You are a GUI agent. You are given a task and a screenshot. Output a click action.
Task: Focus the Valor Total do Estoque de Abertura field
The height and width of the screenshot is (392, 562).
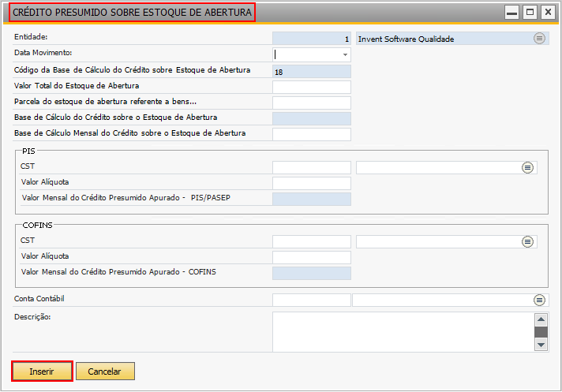coord(312,87)
